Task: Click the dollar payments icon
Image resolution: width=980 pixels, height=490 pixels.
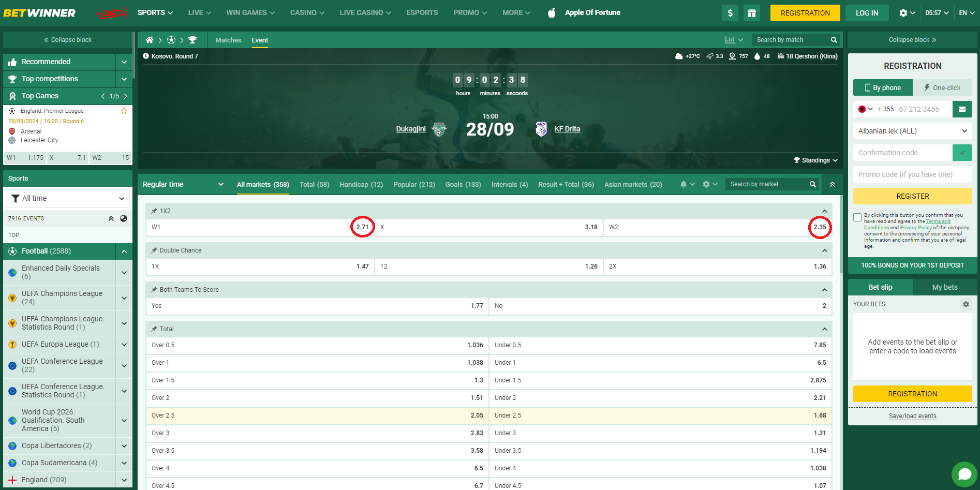Action: pos(730,13)
